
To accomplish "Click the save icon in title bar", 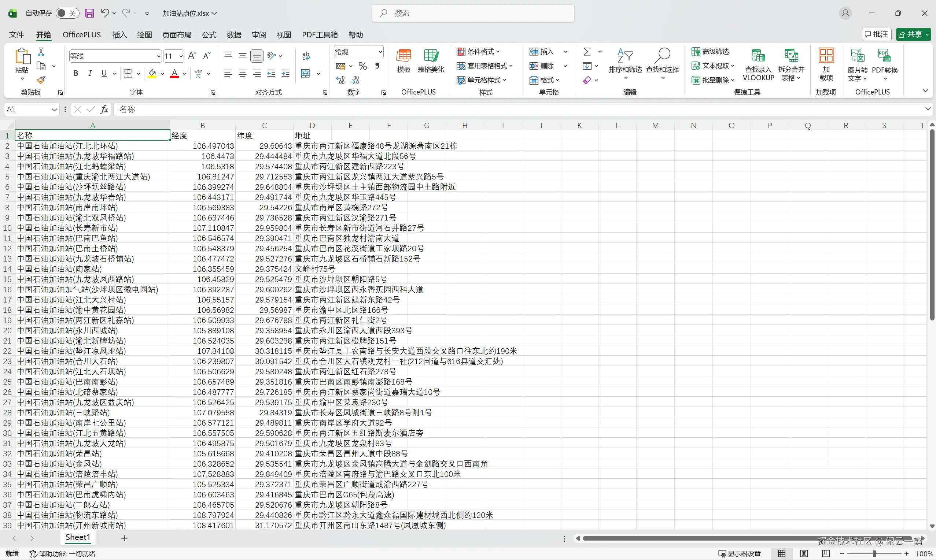I will pos(89,13).
